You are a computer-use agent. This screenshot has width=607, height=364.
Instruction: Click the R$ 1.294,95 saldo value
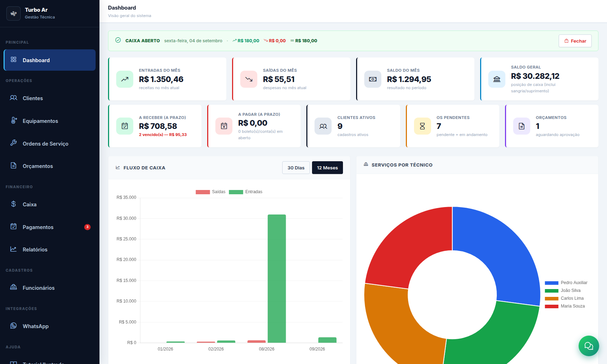click(x=409, y=79)
